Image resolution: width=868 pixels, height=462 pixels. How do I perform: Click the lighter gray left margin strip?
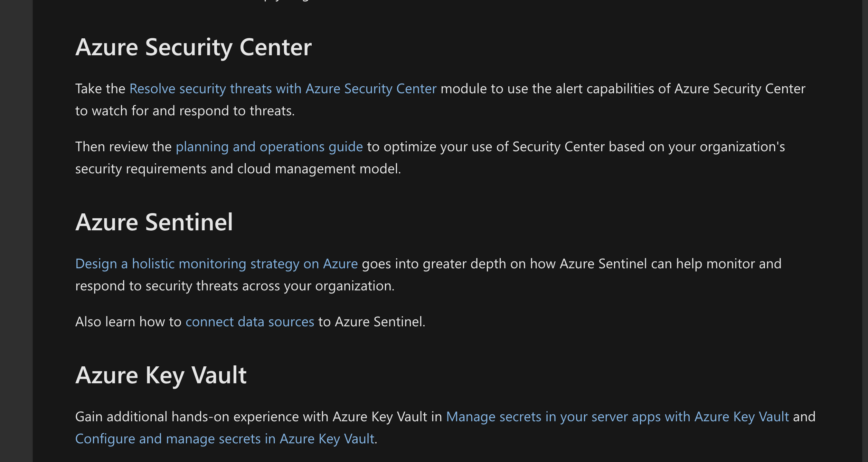coord(16,231)
